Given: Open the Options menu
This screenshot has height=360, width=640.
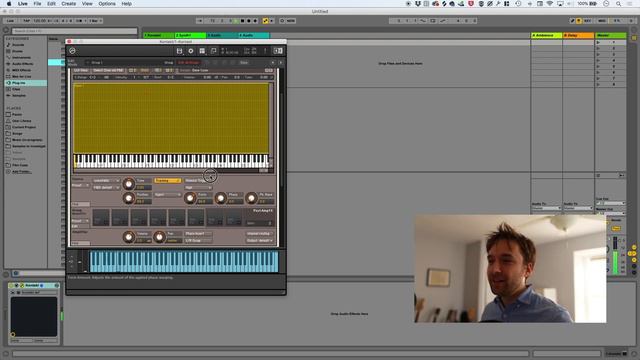Looking at the screenshot, I should (x=107, y=4).
